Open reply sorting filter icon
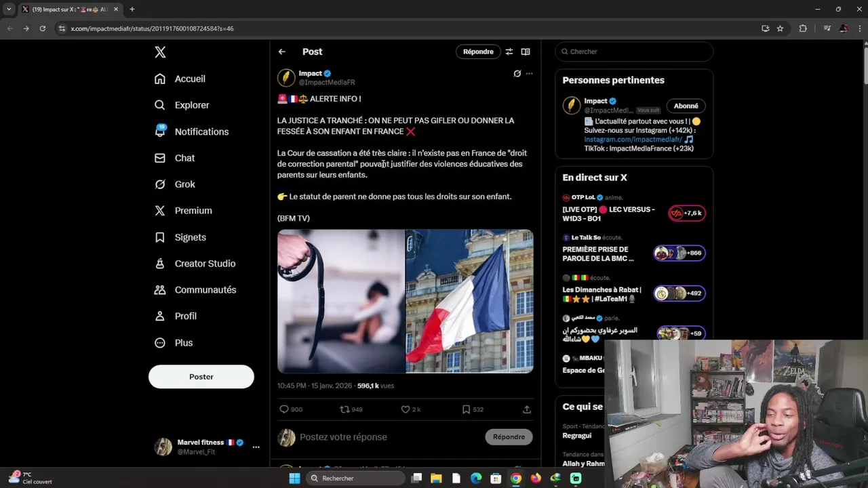 pos(509,52)
